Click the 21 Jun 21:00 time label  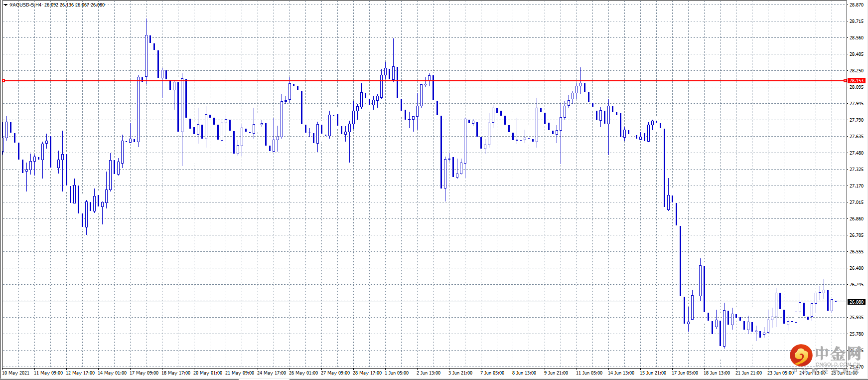tap(749, 373)
